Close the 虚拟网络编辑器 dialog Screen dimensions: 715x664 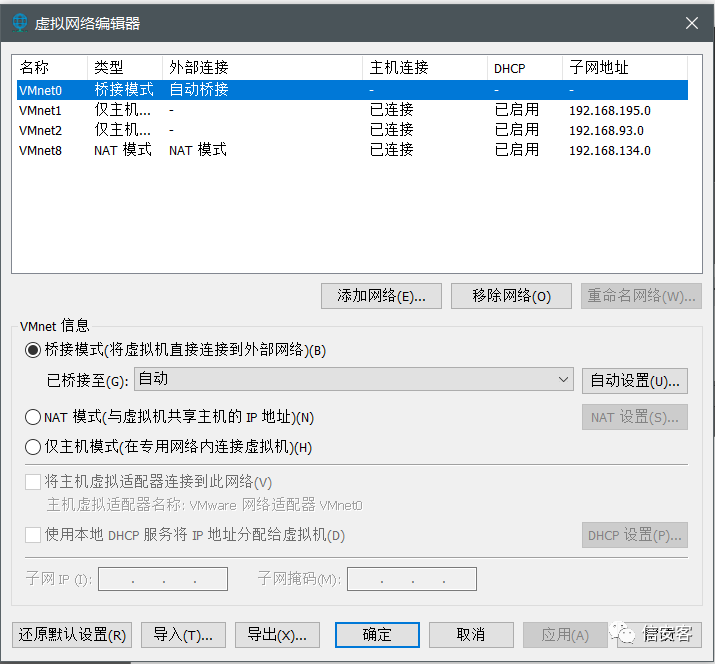point(692,23)
